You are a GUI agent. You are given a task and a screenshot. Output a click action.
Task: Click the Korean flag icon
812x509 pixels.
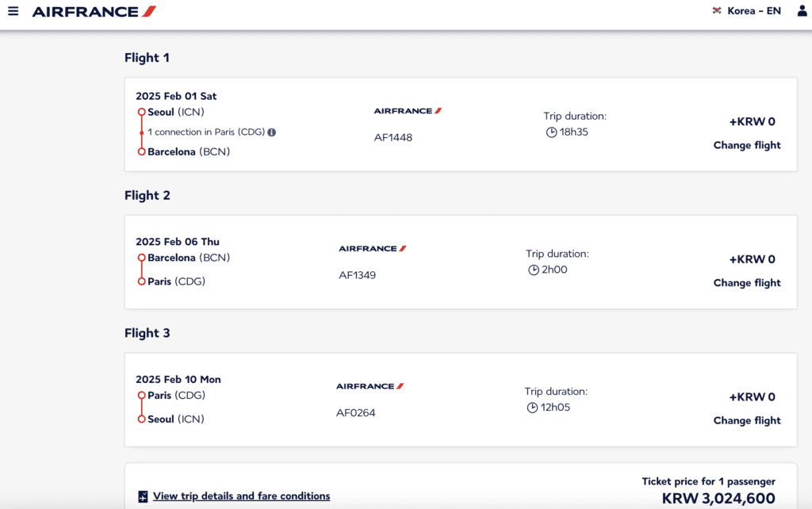717,10
